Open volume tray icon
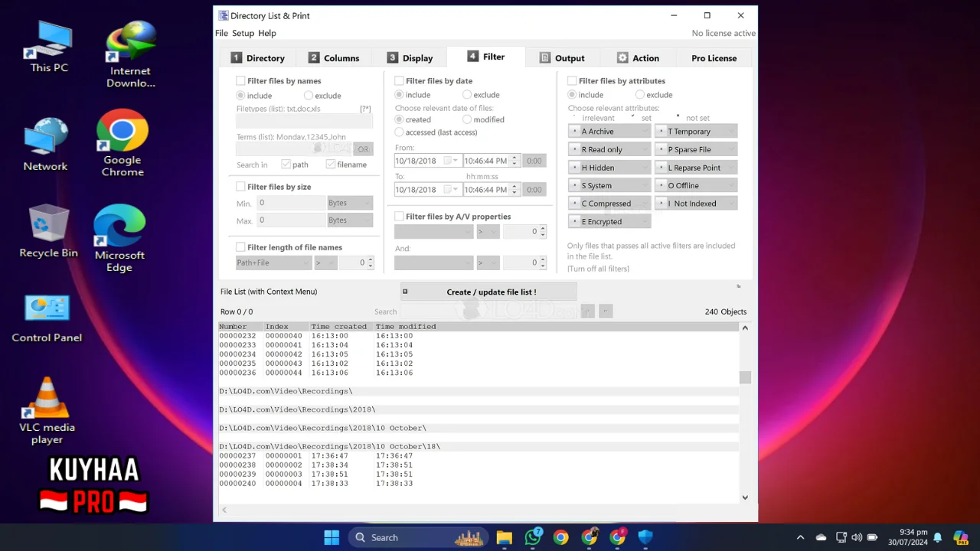Viewport: 980px width, 551px height. point(857,537)
